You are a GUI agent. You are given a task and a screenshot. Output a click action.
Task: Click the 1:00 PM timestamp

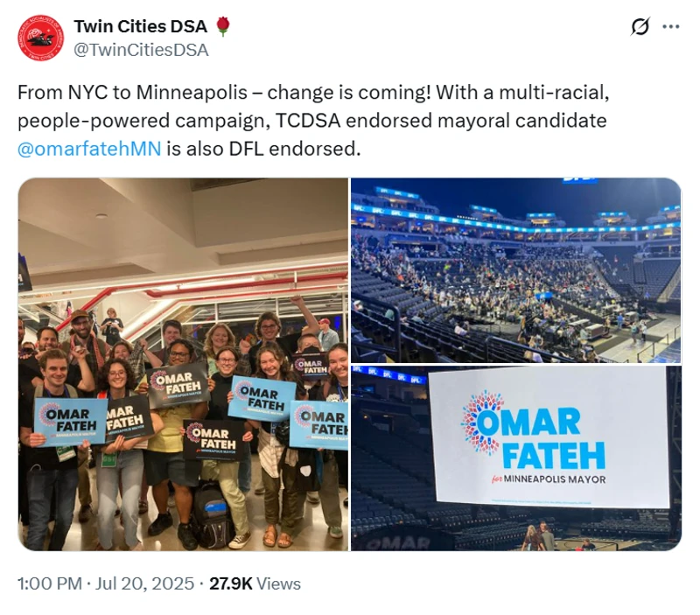click(49, 584)
